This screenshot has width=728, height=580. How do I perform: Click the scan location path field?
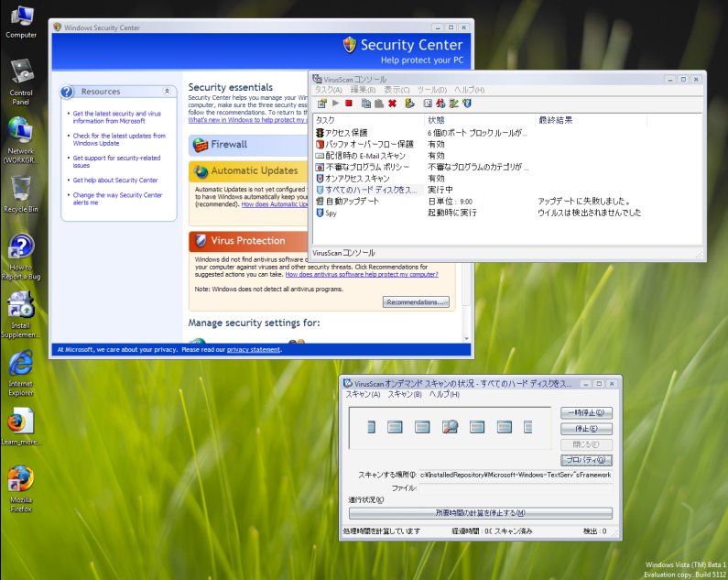pyautogui.click(x=516, y=475)
